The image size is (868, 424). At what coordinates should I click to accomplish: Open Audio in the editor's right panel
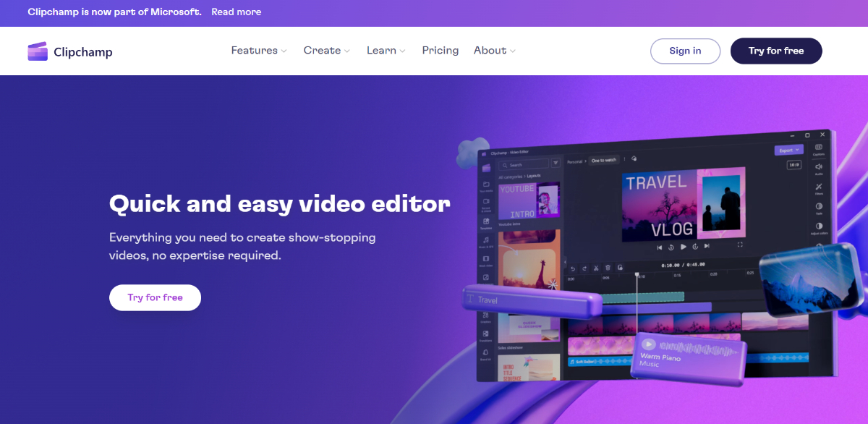(819, 169)
